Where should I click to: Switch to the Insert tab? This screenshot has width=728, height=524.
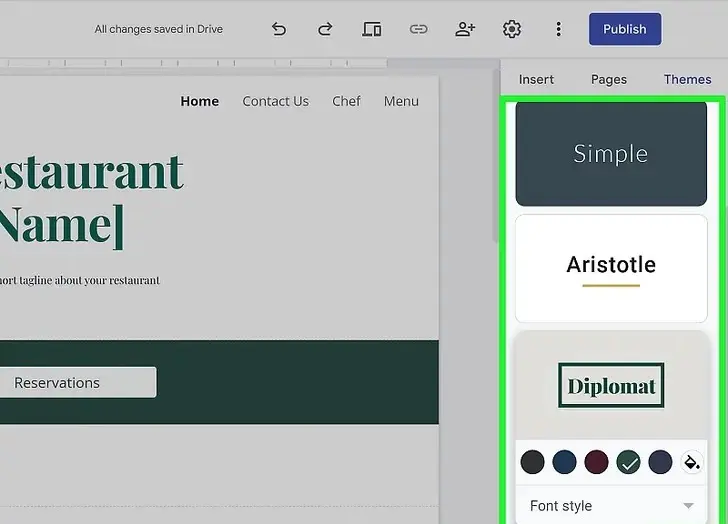[x=536, y=79]
